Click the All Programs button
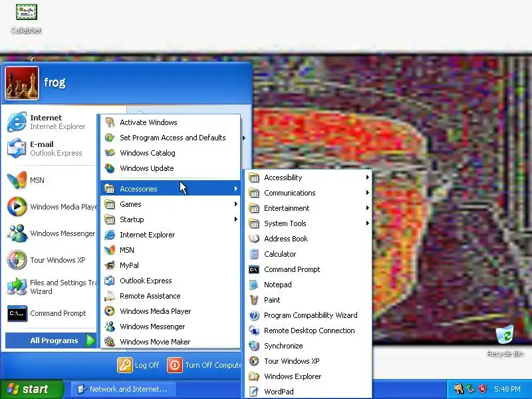The image size is (532, 399). coord(51,340)
